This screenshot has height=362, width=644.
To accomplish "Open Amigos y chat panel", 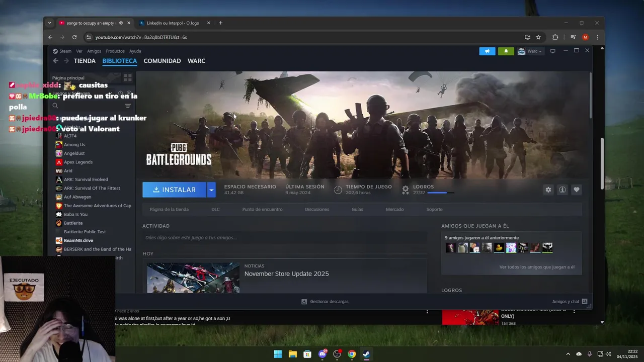I will click(x=570, y=302).
